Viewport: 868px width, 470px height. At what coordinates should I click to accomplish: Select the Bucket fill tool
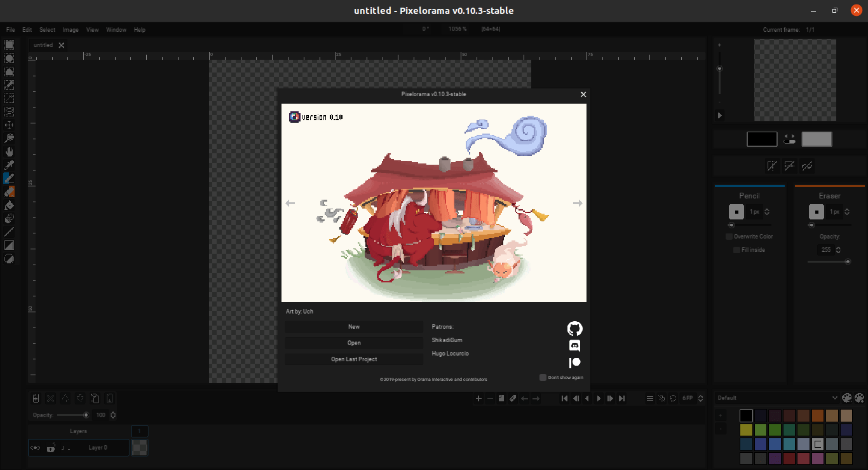click(10, 205)
